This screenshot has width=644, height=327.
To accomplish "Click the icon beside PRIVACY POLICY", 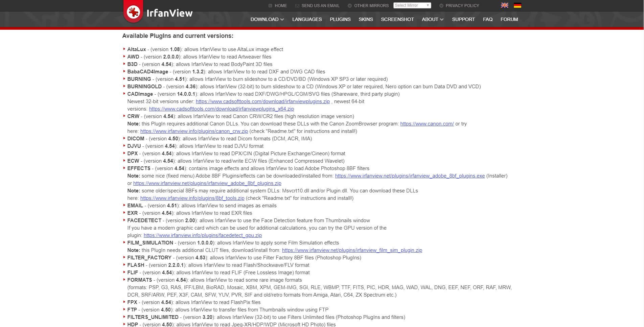I will tap(441, 6).
